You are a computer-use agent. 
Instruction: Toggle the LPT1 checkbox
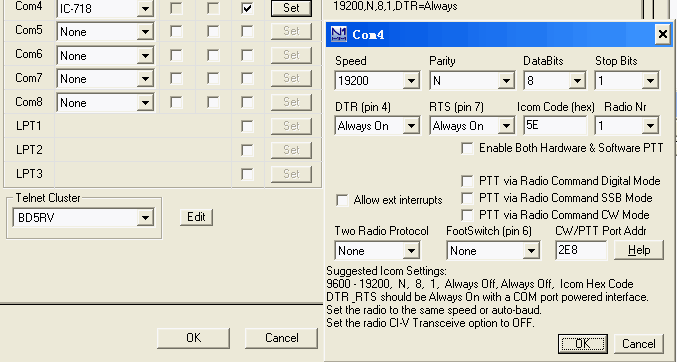pos(247,126)
